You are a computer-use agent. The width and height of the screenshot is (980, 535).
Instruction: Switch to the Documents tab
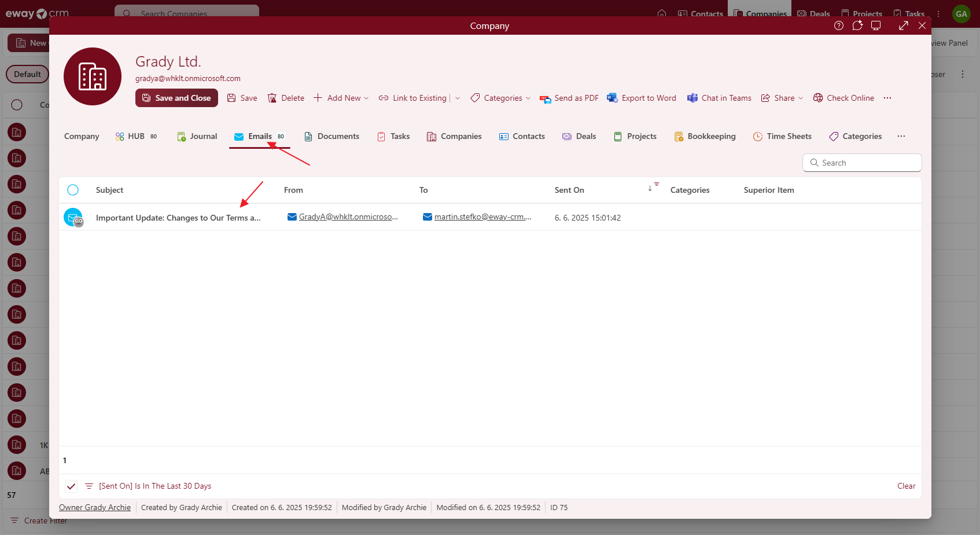[331, 136]
